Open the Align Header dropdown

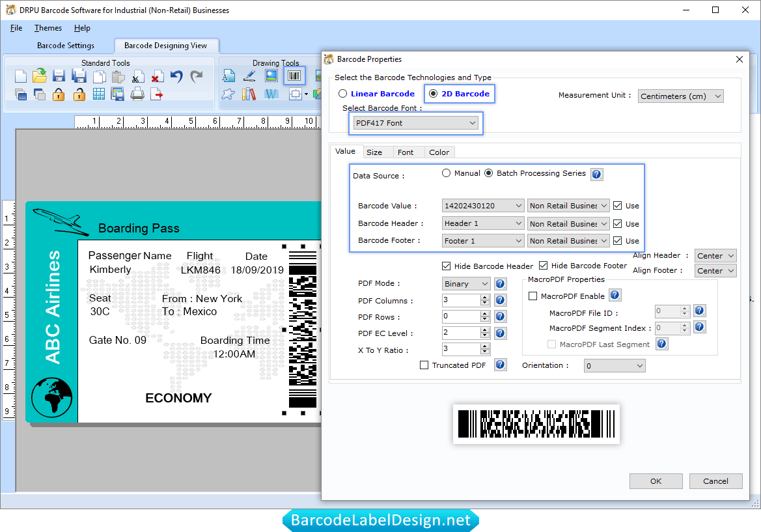715,256
